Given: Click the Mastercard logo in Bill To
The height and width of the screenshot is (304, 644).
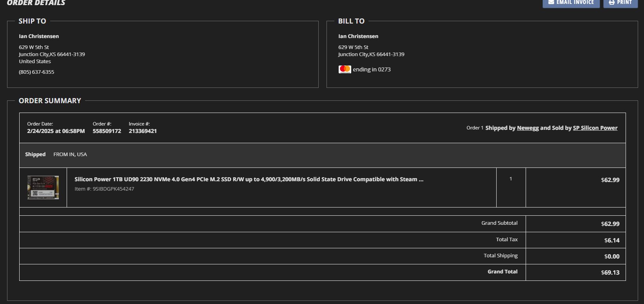Looking at the screenshot, I should (x=345, y=69).
